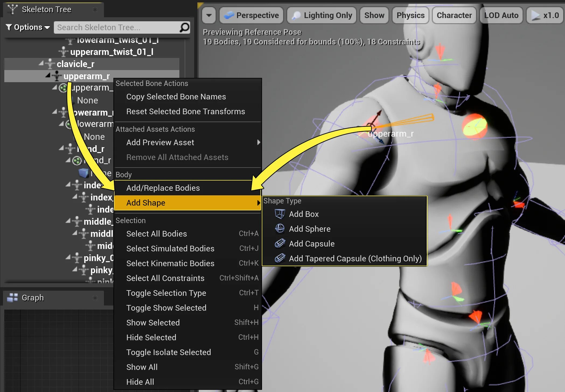This screenshot has width=565, height=392.
Task: Choose Add/Replace Bodies from context menu
Action: pos(163,188)
